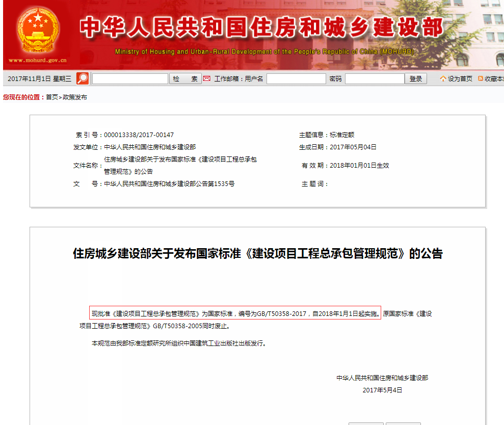The width and height of the screenshot is (504, 425).
Task: Click index number 000013338/2017-00147
Action: point(139,135)
